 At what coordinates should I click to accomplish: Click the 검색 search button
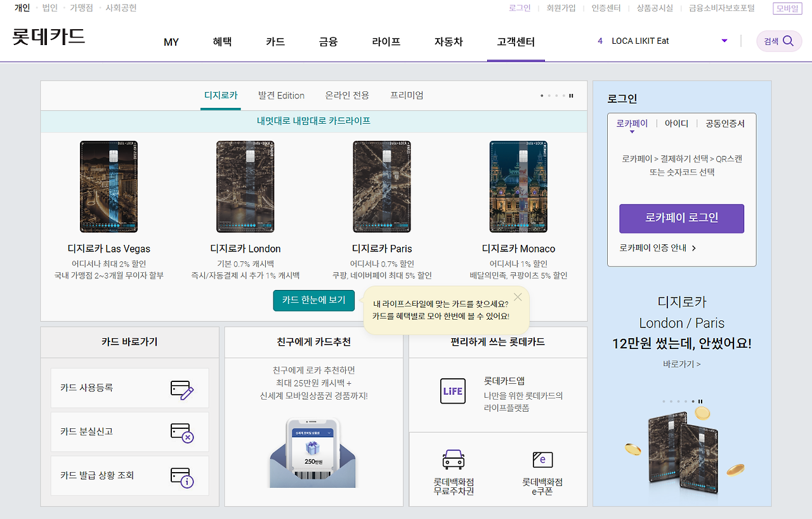coord(779,41)
